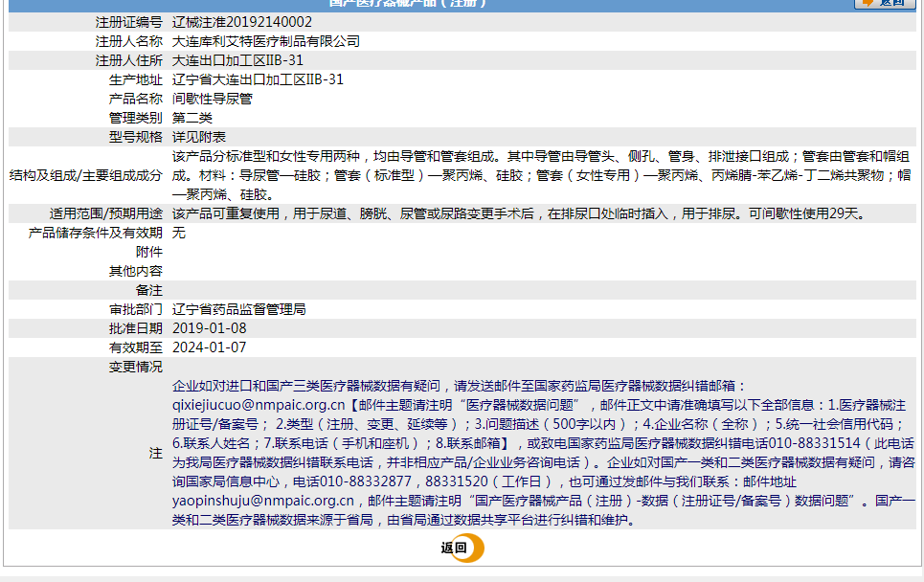Click the email address yaopinshuju@nmpaic.org.cn
The width and height of the screenshot is (924, 582).
point(262,501)
